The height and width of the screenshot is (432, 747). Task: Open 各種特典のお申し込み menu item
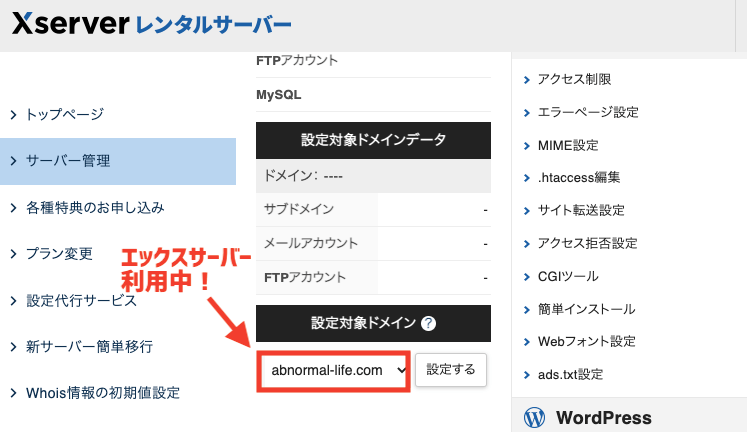[x=95, y=208]
